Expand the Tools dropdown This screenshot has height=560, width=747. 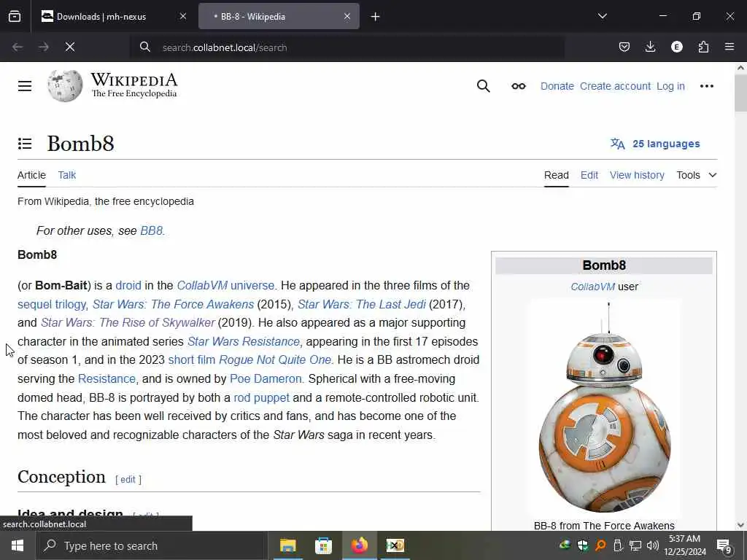click(x=697, y=175)
